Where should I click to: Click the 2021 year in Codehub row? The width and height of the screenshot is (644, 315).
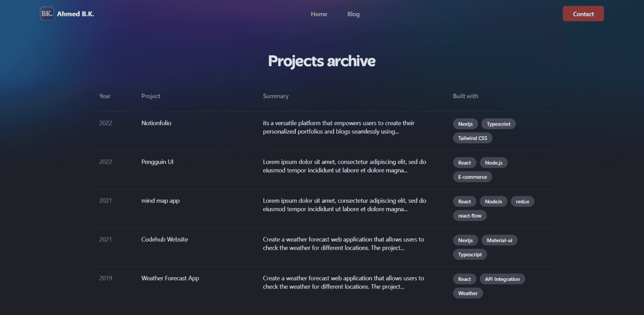coord(106,240)
